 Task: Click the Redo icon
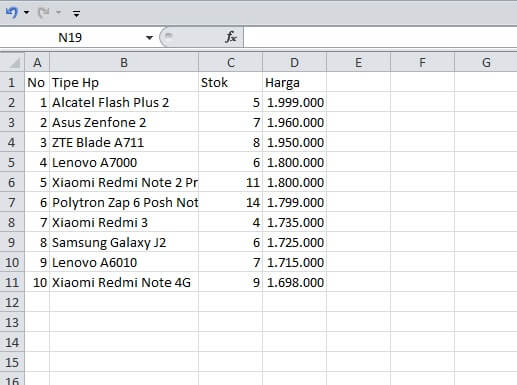coord(44,13)
